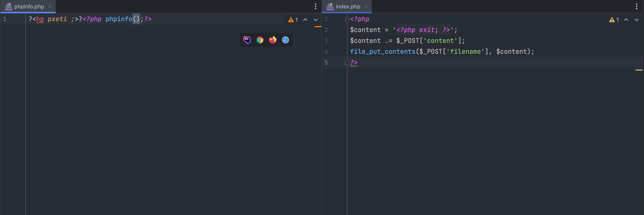Go to previous highlighted error in phpinfo.php
Screen dimensions: 644x215
tap(305, 19)
